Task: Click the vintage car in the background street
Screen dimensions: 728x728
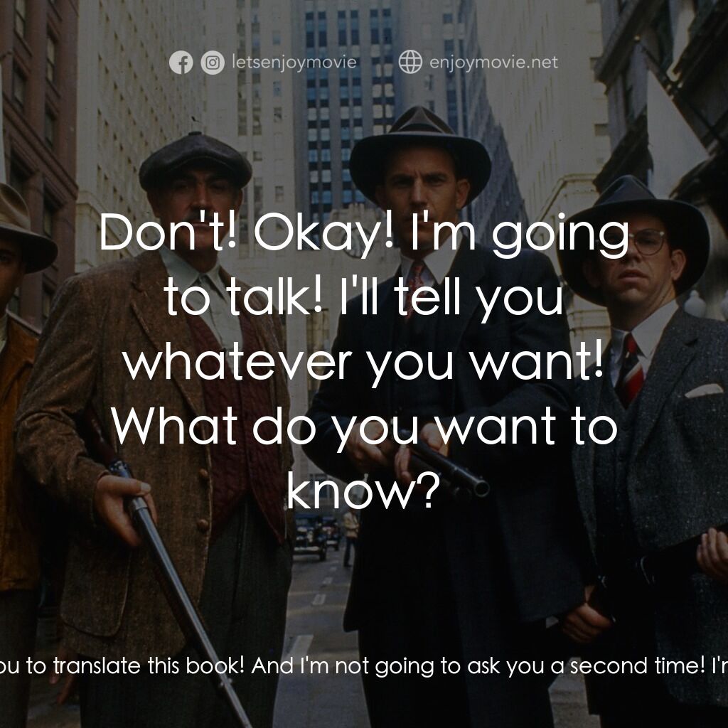Action: [x=310, y=536]
